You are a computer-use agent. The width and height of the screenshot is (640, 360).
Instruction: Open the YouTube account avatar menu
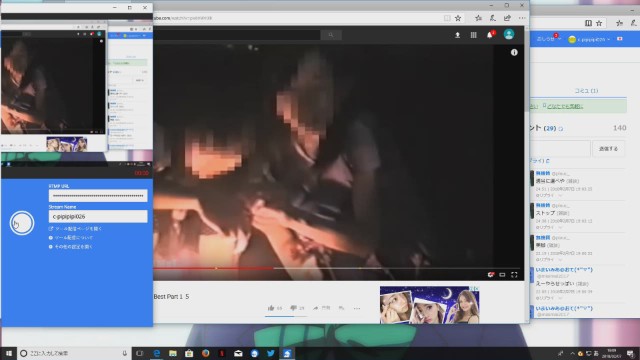click(x=509, y=35)
